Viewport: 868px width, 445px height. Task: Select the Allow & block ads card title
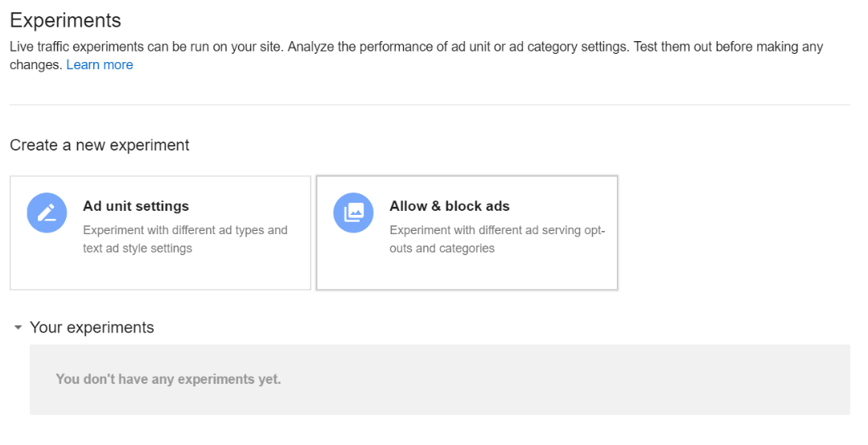449,206
